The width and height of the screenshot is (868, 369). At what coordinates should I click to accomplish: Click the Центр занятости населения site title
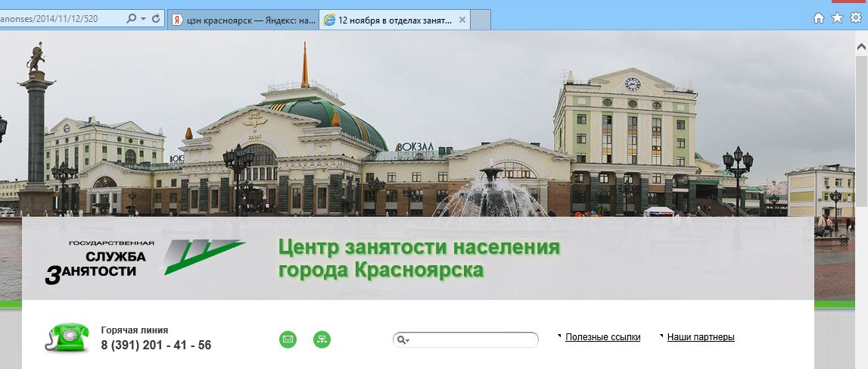418,258
